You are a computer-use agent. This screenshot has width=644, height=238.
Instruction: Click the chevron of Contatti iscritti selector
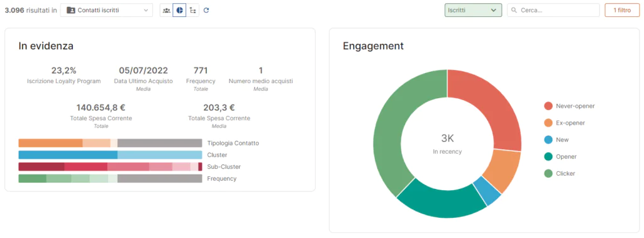pos(146,10)
